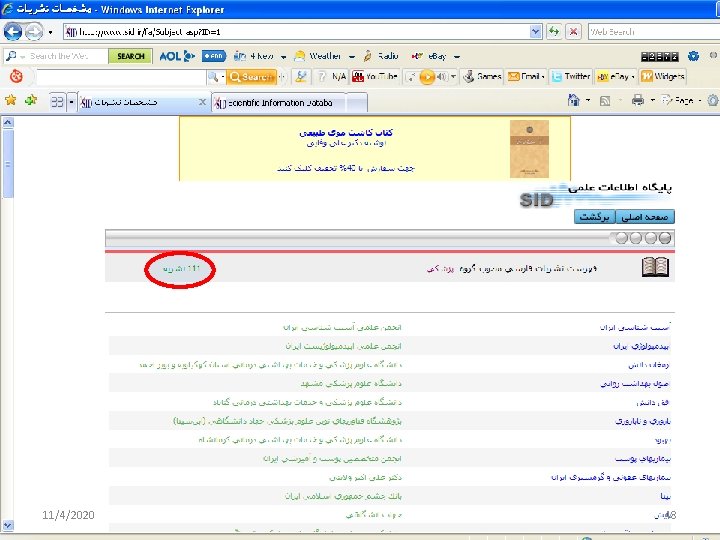
Task: Click the open book icon in list header
Action: [x=655, y=267]
